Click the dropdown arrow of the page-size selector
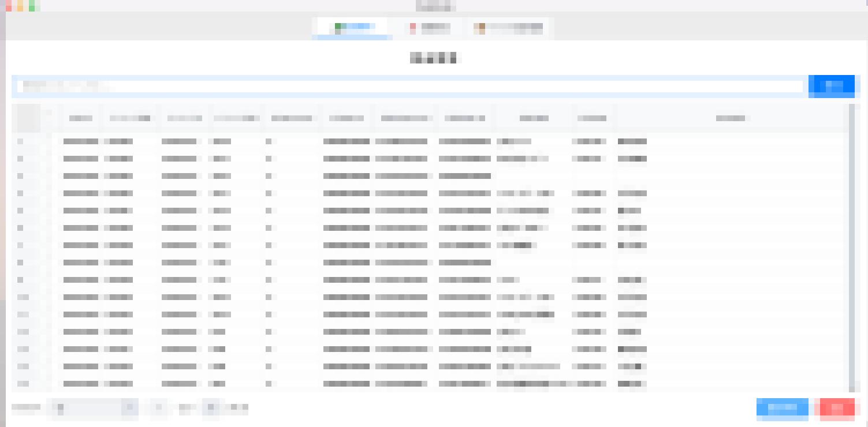The image size is (868, 427). (130, 407)
